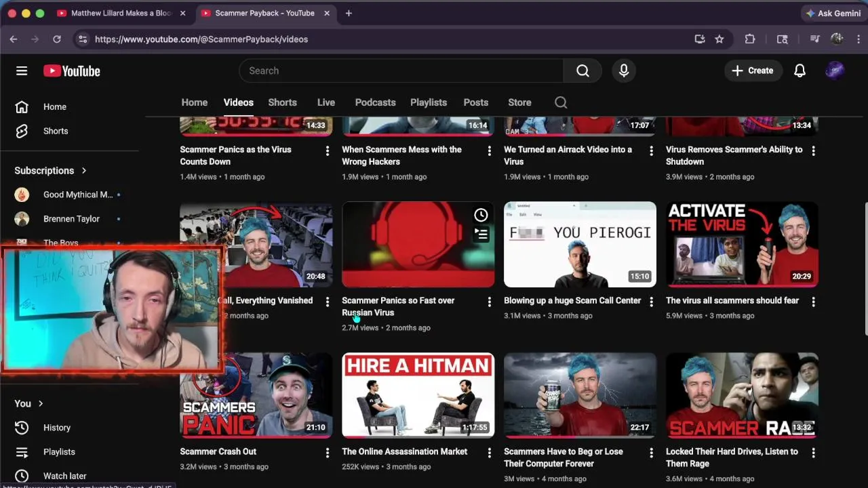Open the Podcasts channel tab
Viewport: 868px width, 488px height.
point(375,102)
